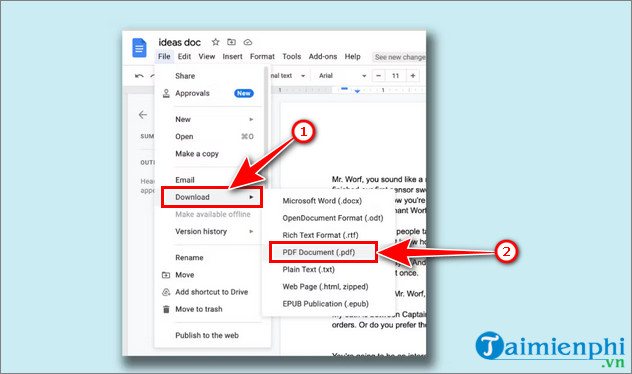Open the paragraph style dropdown
Viewport: 632px width, 374px height.
[x=288, y=76]
